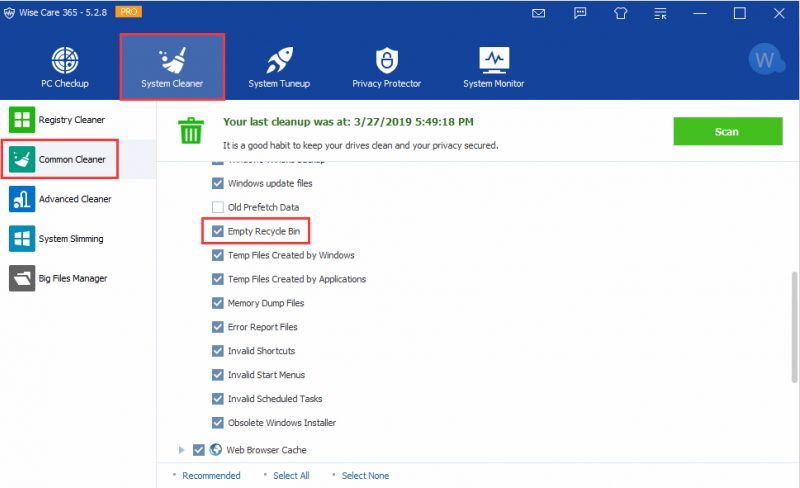Toggle the Empty Recycle Bin checkbox

(218, 231)
